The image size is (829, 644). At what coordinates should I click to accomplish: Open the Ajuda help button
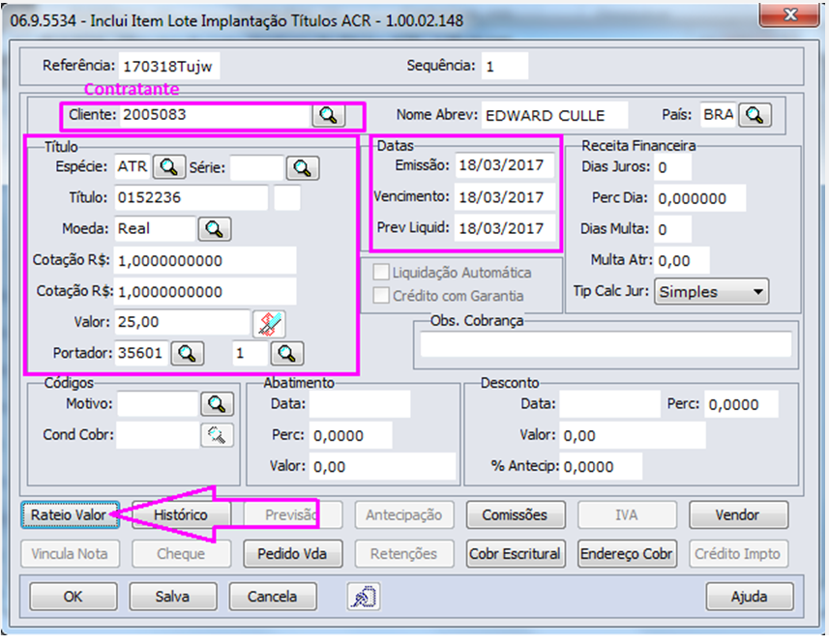pyautogui.click(x=749, y=597)
